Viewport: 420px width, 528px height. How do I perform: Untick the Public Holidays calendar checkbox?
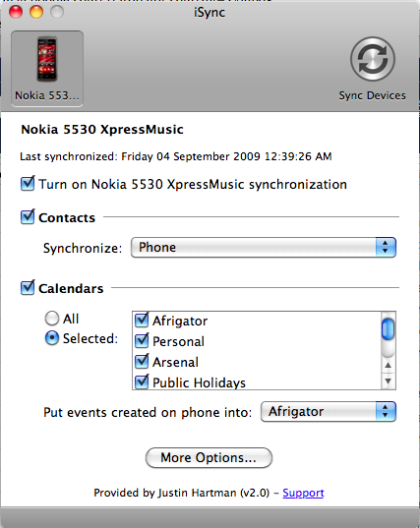coord(142,381)
